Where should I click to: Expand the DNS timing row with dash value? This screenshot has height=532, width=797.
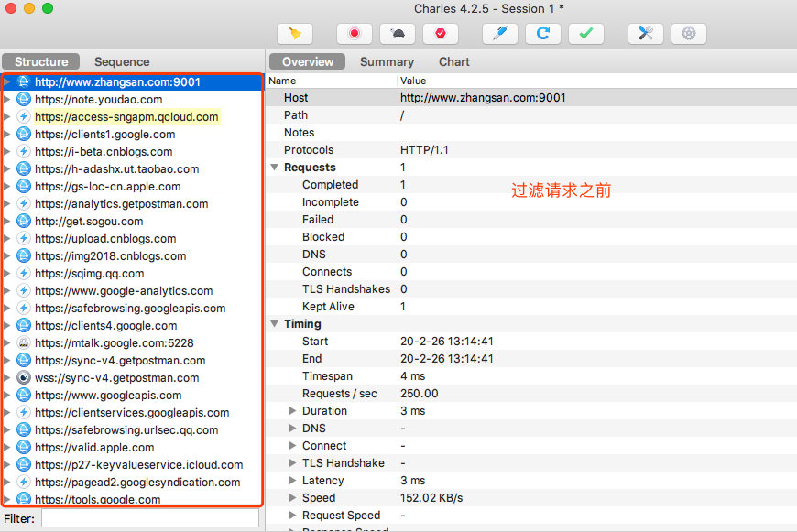[292, 428]
